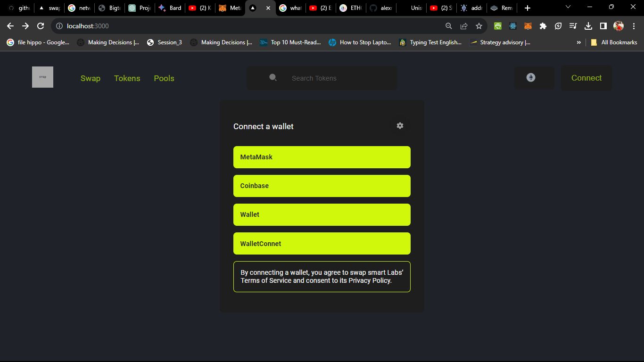The height and width of the screenshot is (362, 644).
Task: Open the Pools page in the navbar
Action: tap(164, 78)
